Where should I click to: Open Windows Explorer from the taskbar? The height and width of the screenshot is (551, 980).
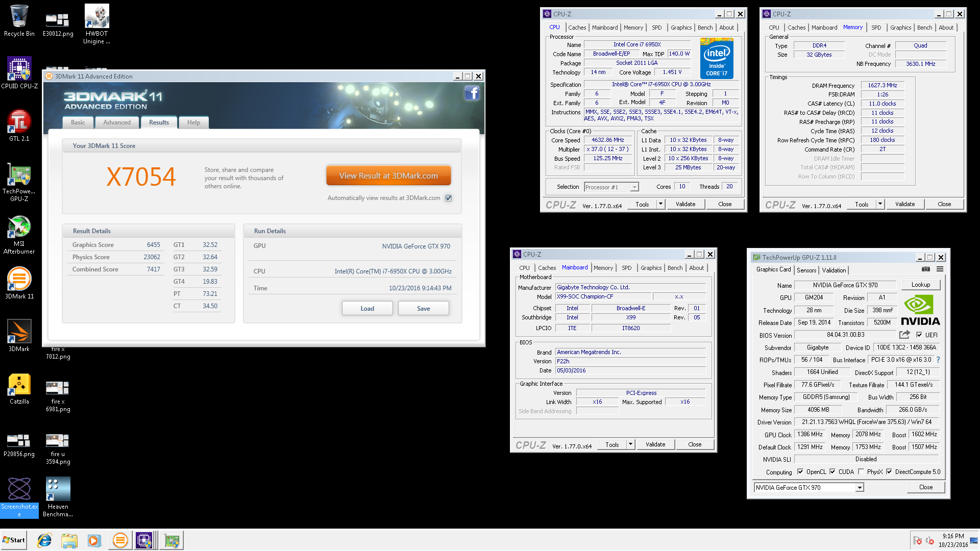tap(69, 540)
